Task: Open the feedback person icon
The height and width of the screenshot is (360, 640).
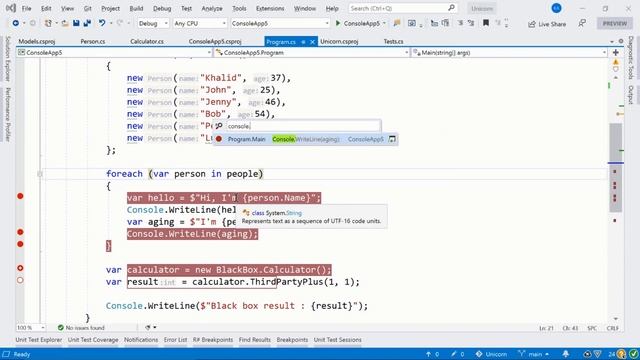Action: pos(582,23)
